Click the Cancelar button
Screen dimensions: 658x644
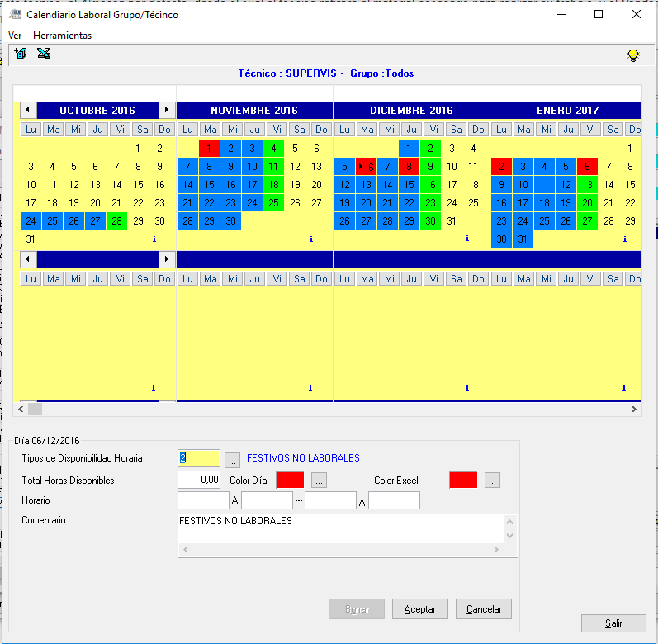pyautogui.click(x=484, y=609)
